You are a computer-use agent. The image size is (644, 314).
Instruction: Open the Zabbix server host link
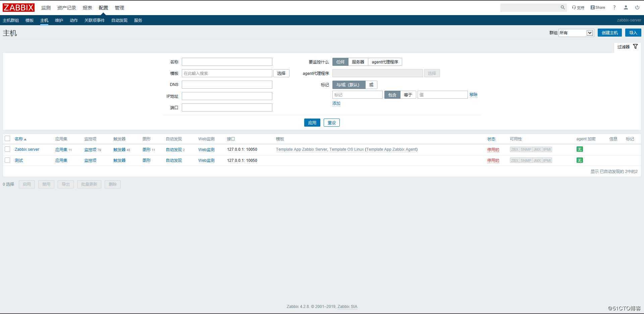coord(27,149)
